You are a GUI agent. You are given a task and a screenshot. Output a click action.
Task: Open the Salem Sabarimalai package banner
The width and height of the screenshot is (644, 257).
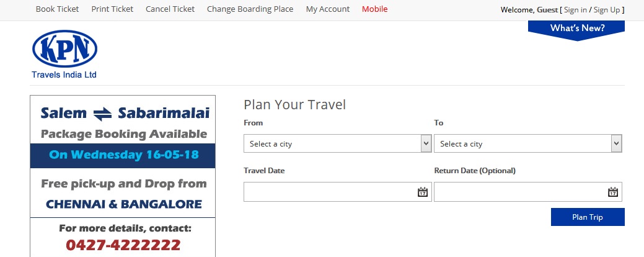point(123,176)
